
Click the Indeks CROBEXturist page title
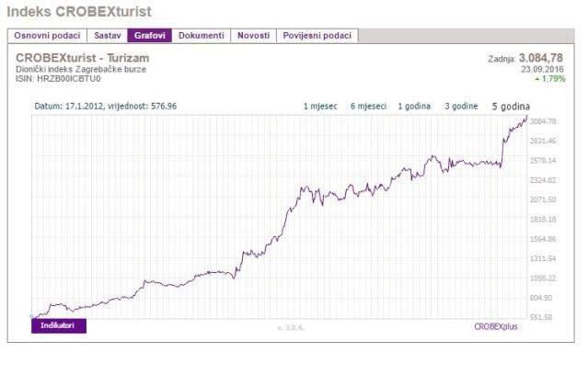click(x=79, y=12)
